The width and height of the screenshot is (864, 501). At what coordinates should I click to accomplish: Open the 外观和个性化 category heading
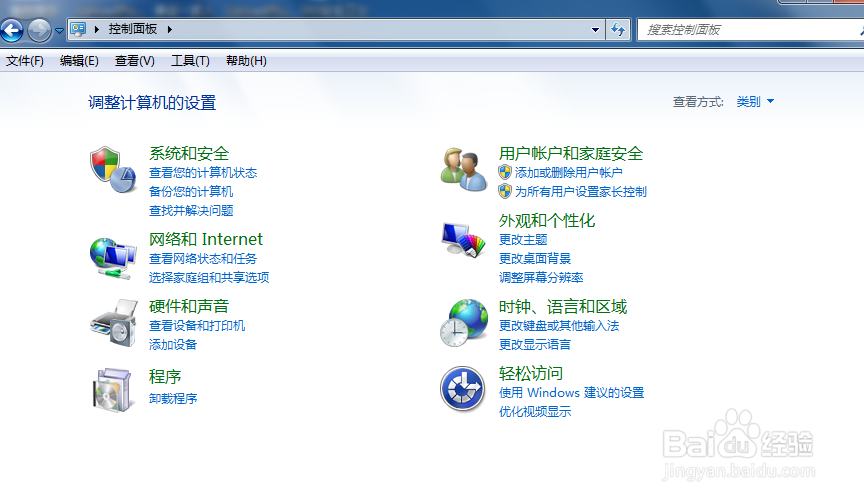click(547, 220)
